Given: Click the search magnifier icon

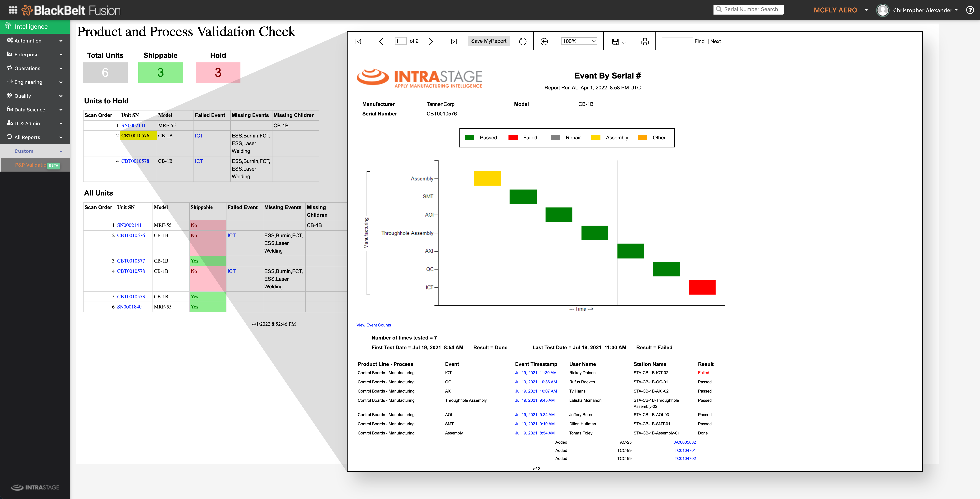Looking at the screenshot, I should [719, 10].
